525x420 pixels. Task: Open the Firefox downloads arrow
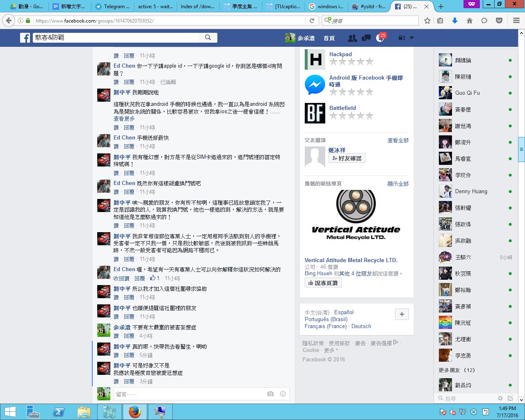(x=455, y=21)
